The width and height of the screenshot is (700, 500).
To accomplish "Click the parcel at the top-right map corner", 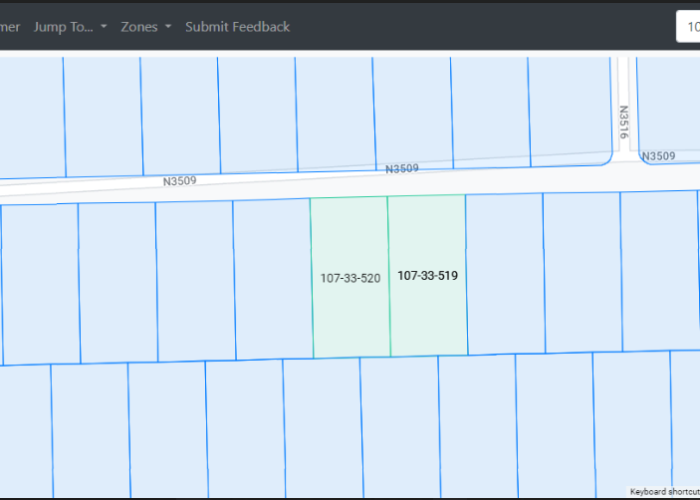I will [670, 100].
